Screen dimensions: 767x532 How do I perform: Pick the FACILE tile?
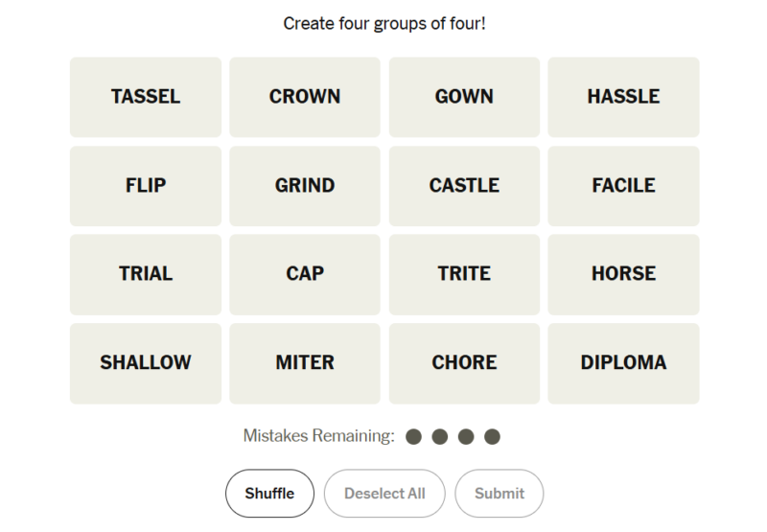click(x=623, y=186)
